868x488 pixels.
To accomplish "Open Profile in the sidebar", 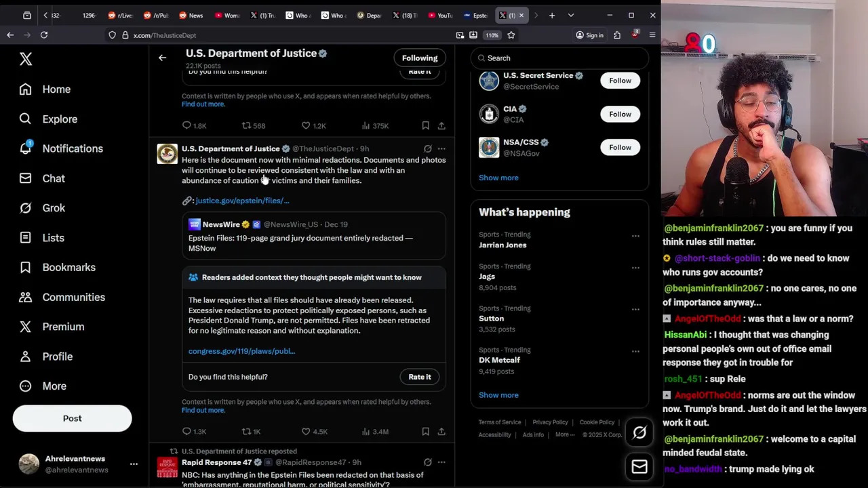I will pyautogui.click(x=45, y=357).
